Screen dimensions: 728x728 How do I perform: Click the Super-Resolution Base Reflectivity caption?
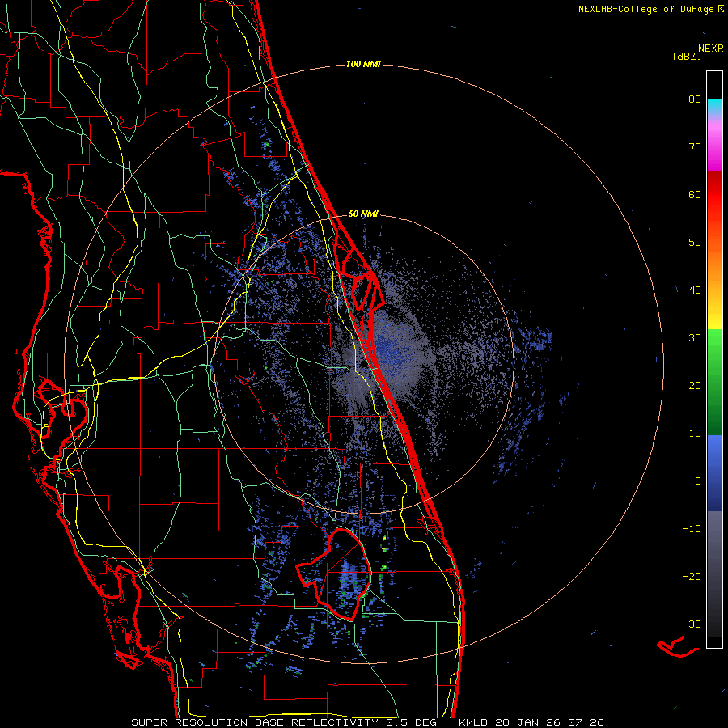click(367, 722)
